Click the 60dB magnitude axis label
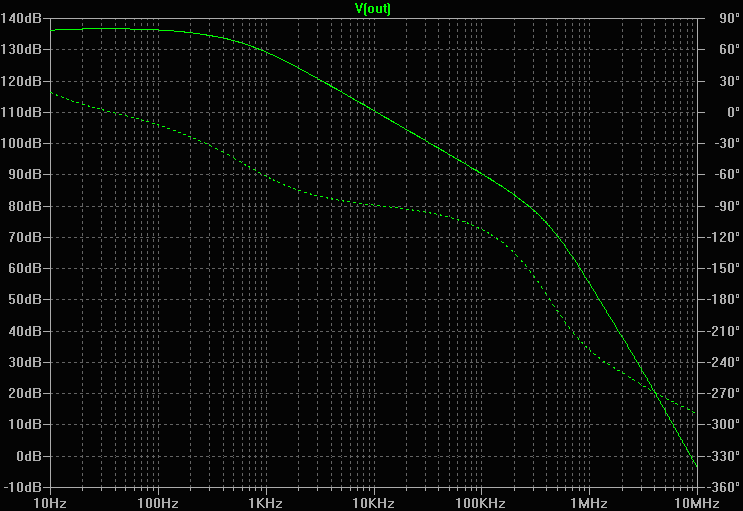The height and width of the screenshot is (511, 743). pyautogui.click(x=25, y=268)
